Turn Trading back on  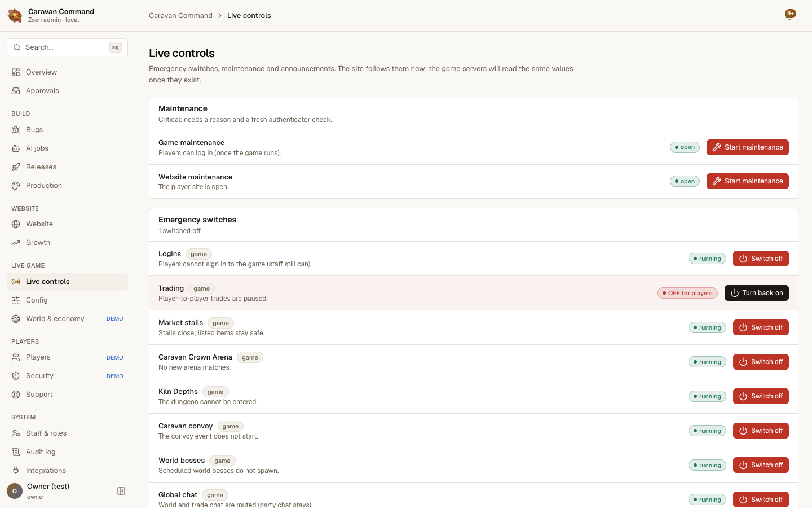pos(757,293)
